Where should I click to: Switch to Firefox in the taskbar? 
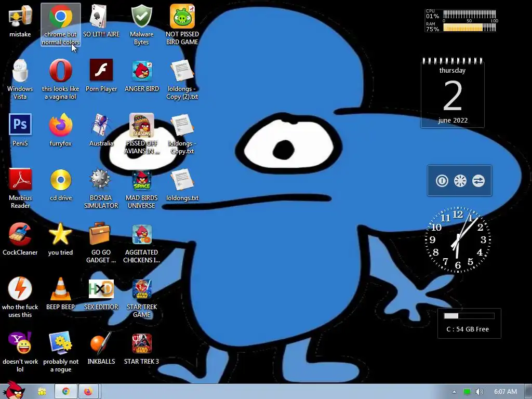pyautogui.click(x=88, y=392)
